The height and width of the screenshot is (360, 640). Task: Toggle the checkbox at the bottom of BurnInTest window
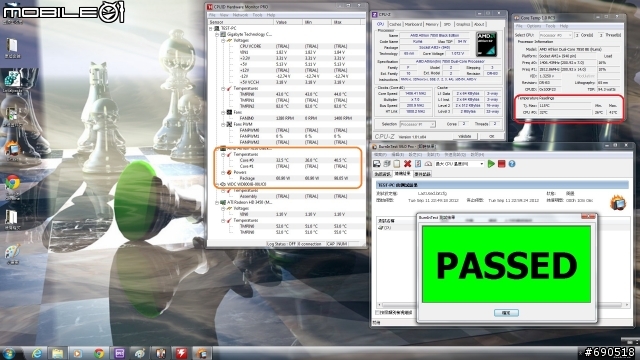coord(378,313)
